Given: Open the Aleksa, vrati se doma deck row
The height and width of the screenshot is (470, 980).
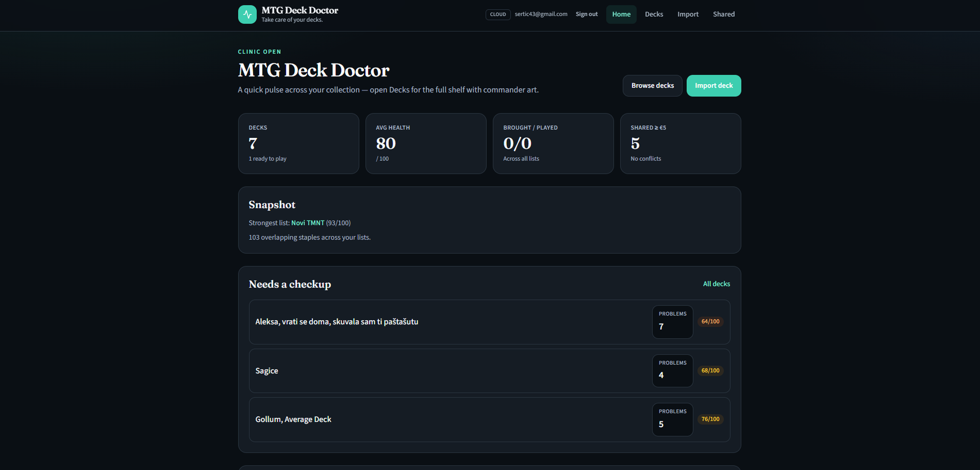Looking at the screenshot, I should pyautogui.click(x=489, y=322).
